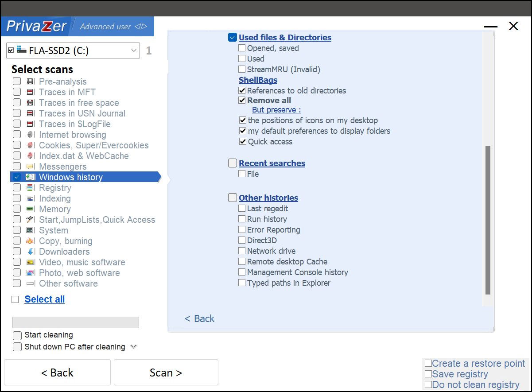Select the Memory scan entry
Viewport: 532px width, 392px height.
click(55, 209)
